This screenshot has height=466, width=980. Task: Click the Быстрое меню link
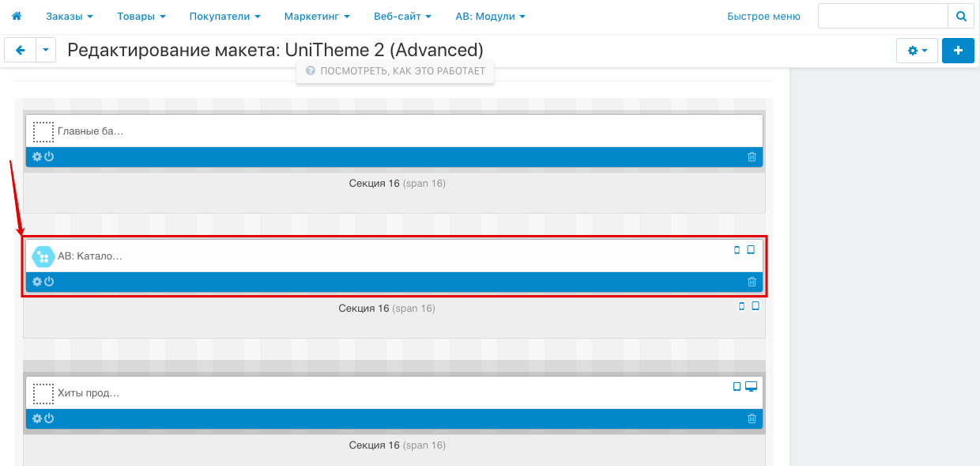coord(763,16)
